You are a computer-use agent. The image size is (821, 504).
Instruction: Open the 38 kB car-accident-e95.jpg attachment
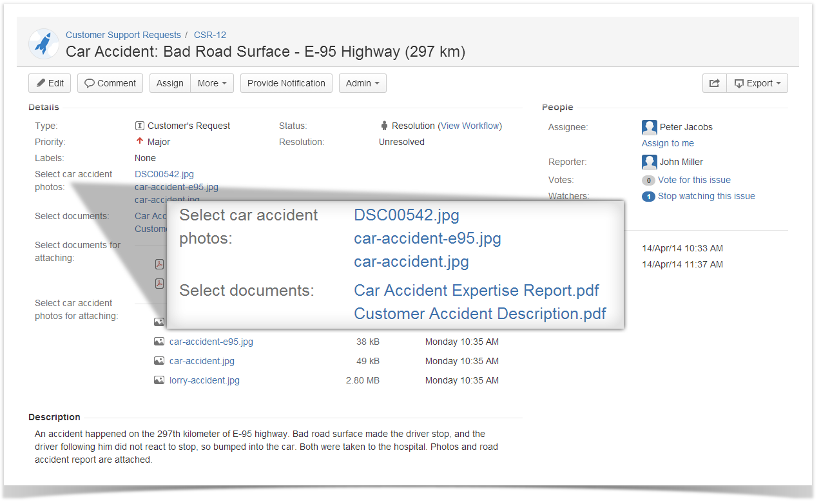[x=211, y=342]
